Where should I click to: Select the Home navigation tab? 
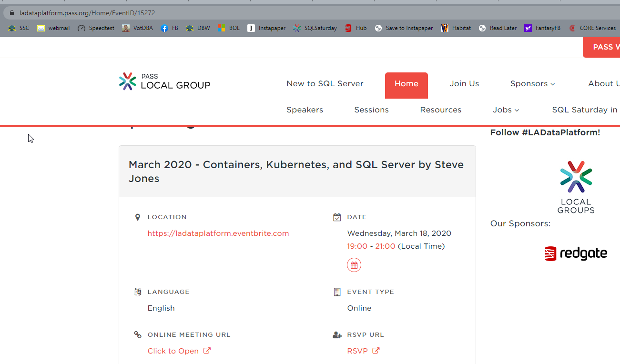click(x=406, y=84)
